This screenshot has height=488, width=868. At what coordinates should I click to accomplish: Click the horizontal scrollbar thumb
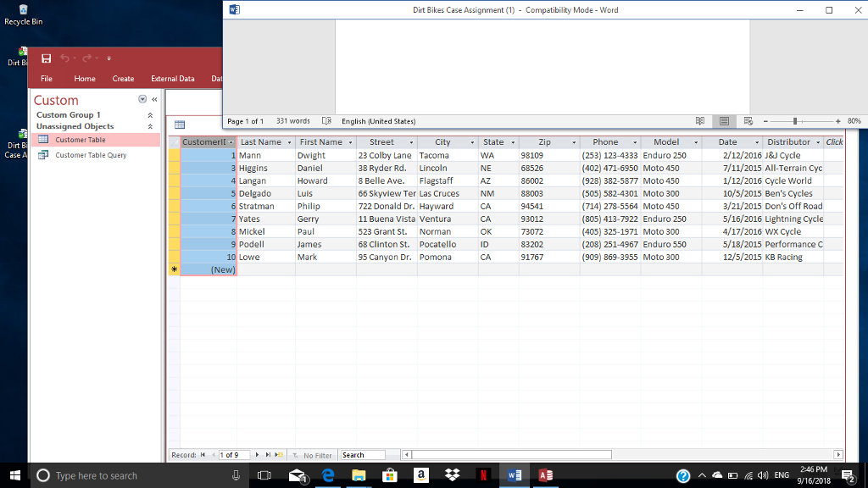[x=511, y=455]
